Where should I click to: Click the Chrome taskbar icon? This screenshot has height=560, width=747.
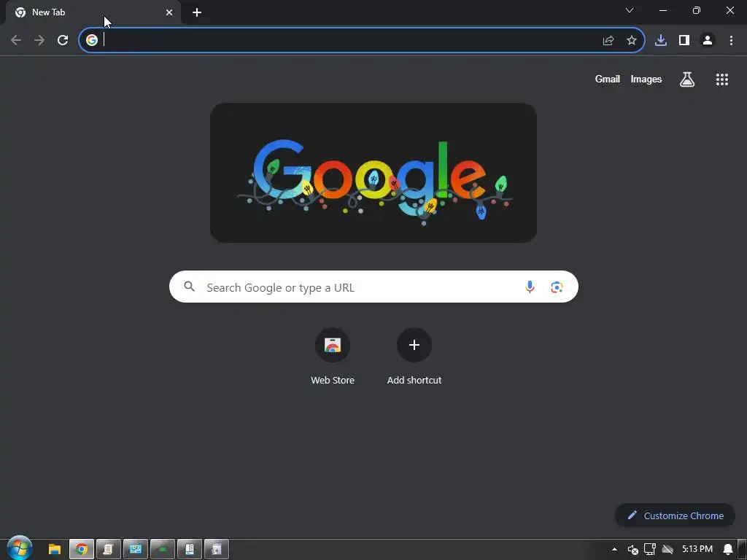(82, 550)
